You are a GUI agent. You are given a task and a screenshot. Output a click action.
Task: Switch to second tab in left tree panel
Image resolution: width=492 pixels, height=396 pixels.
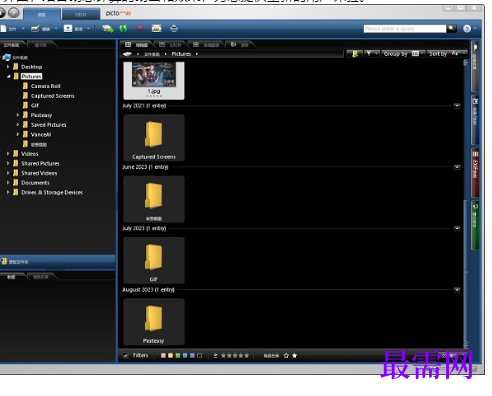click(x=41, y=45)
